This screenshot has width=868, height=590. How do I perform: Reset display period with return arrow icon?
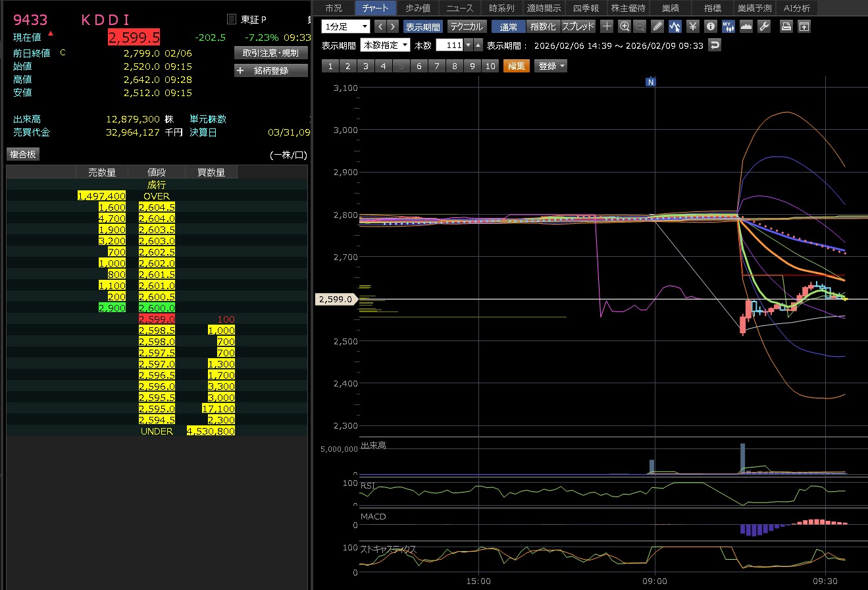tap(715, 45)
